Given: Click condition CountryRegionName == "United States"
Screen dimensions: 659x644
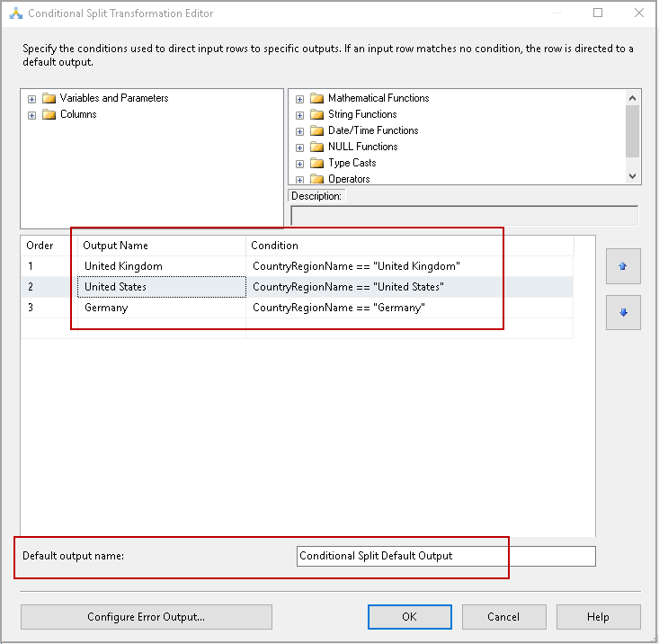Looking at the screenshot, I should 409,287.
